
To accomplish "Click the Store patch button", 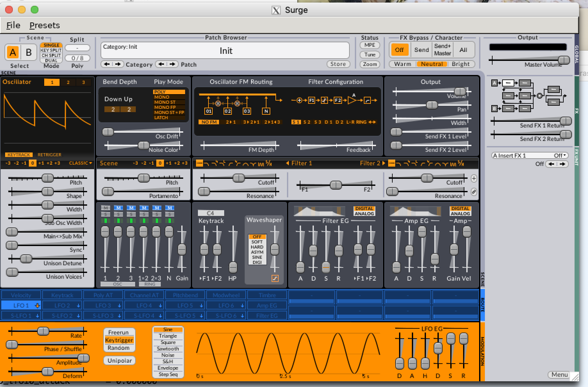I will (x=338, y=64).
